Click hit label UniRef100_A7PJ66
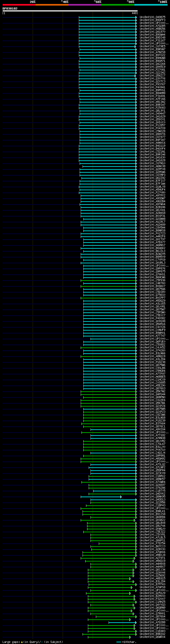This screenshot has width=170, height=644. point(152,99)
